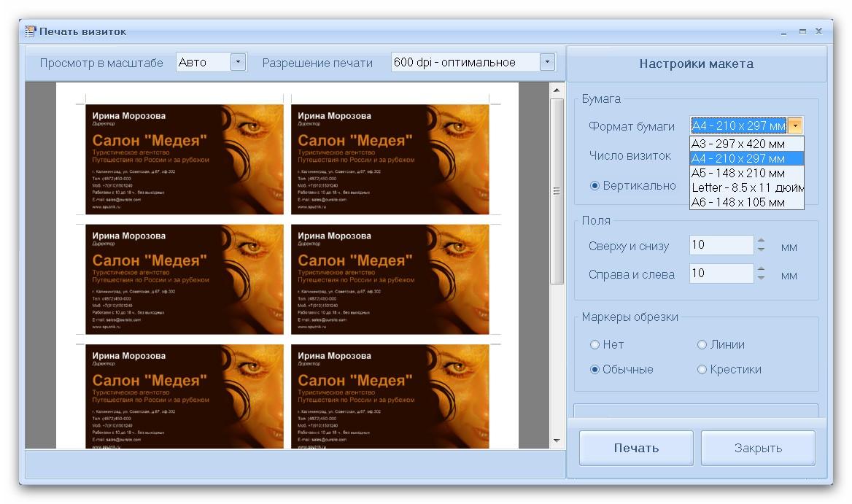
Task: Choose Нет for crop markers
Action: 595,345
